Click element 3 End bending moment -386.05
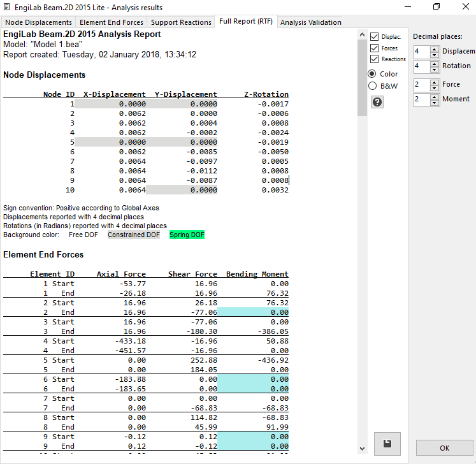 [273, 331]
